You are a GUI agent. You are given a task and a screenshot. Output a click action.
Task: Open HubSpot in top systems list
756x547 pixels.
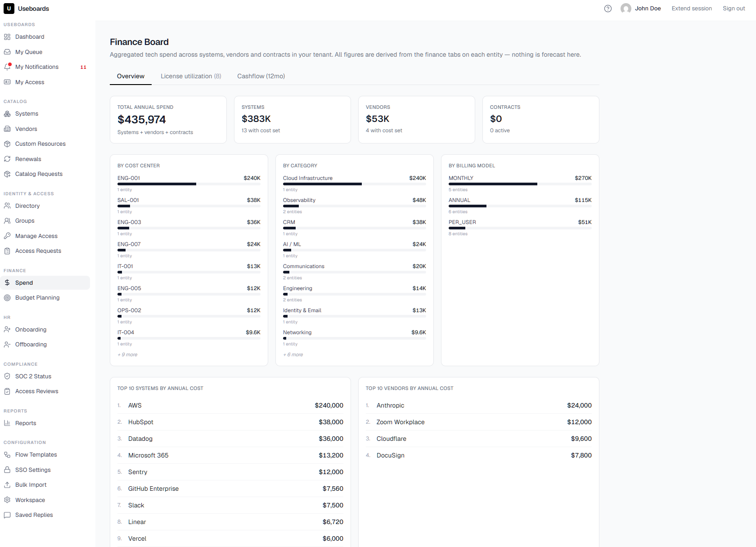(x=230, y=422)
